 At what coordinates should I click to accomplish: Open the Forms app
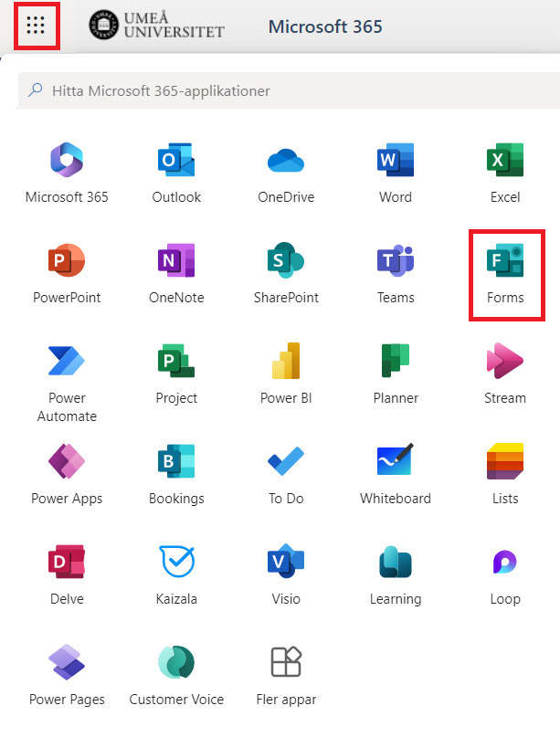[505, 274]
